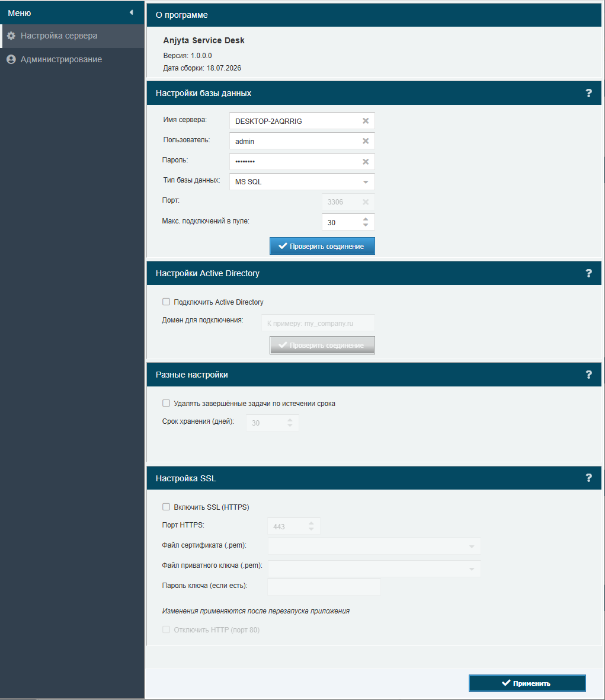Click the Пароль ключа input field
Image resolution: width=605 pixels, height=700 pixels.
pyautogui.click(x=324, y=587)
